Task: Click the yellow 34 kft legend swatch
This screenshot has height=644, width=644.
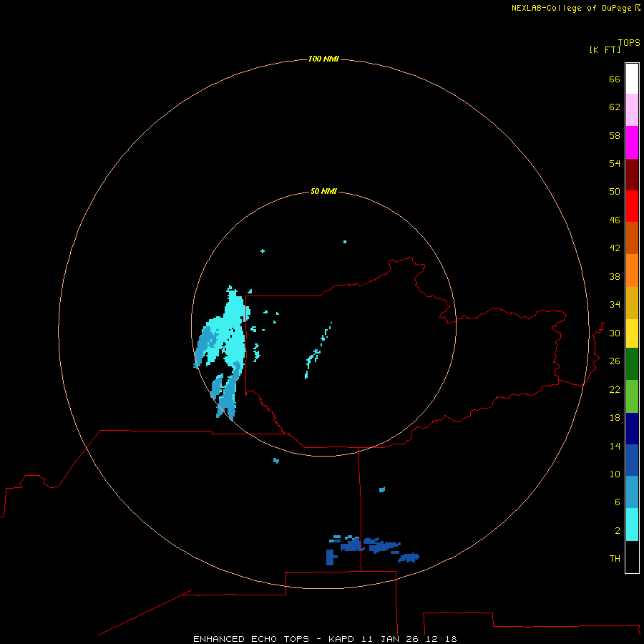Action: click(x=632, y=333)
